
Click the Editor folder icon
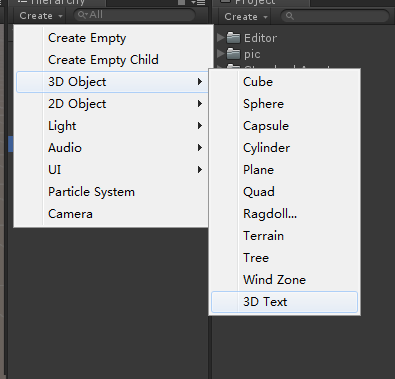point(233,38)
